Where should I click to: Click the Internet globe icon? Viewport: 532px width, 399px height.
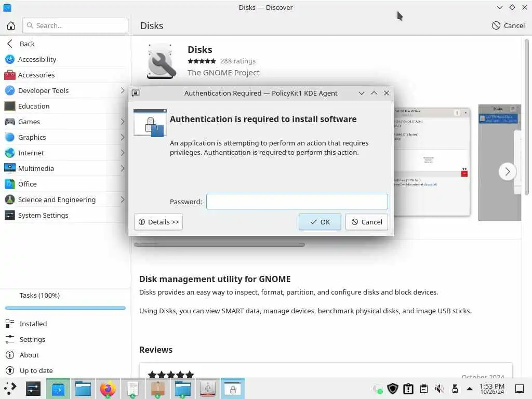pyautogui.click(x=10, y=153)
